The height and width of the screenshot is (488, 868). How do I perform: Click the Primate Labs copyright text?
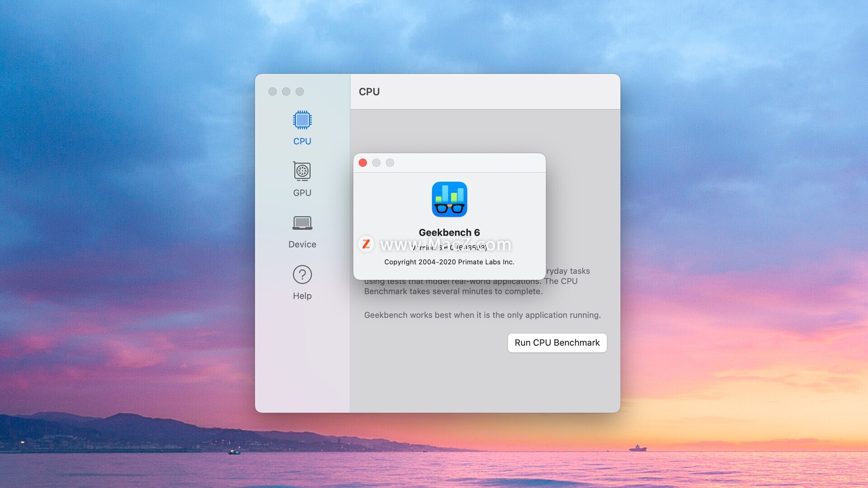coord(449,262)
